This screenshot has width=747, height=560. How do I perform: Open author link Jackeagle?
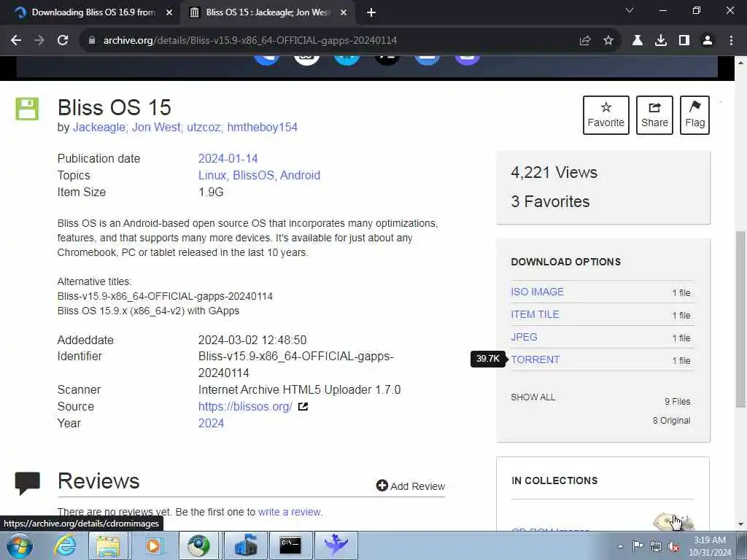tap(100, 128)
